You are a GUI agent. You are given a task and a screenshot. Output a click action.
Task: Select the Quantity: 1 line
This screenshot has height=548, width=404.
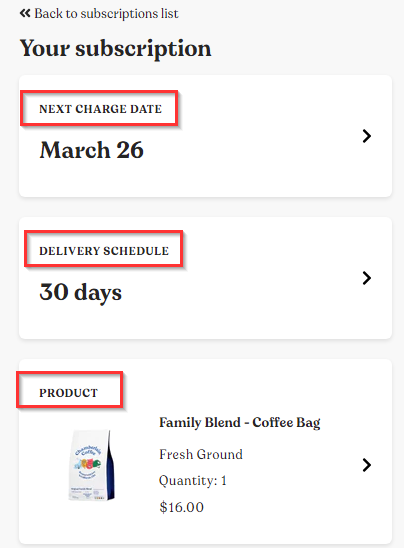pos(193,481)
